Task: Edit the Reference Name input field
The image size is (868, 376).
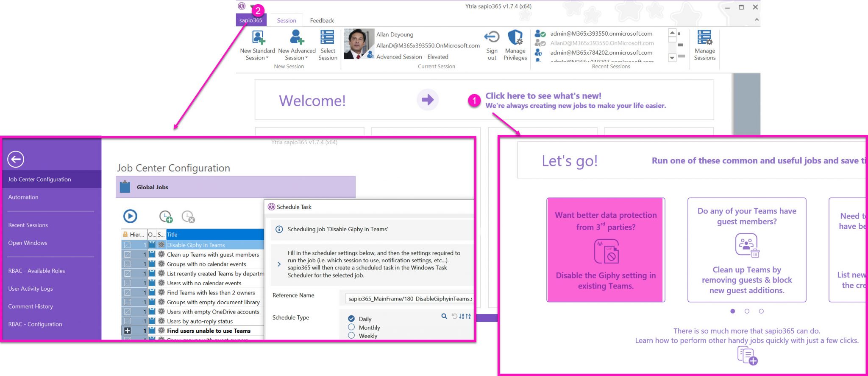Action: pyautogui.click(x=409, y=299)
